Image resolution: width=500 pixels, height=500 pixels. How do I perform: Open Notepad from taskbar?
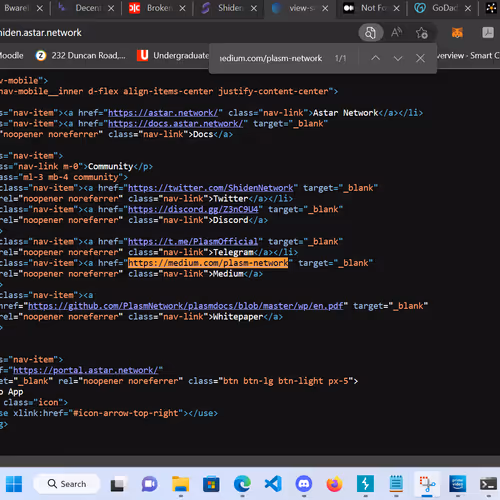click(x=396, y=484)
